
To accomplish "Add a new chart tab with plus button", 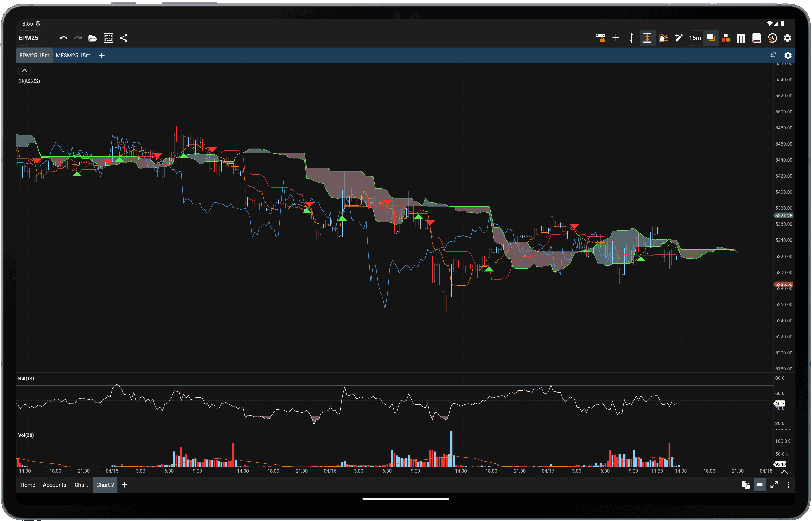I will click(x=102, y=55).
